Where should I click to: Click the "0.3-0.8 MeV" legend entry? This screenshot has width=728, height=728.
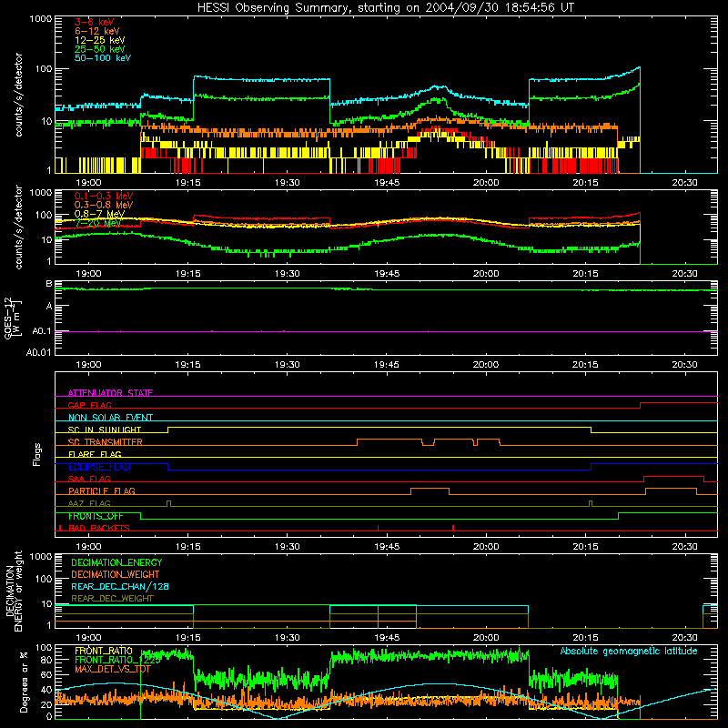pyautogui.click(x=104, y=205)
